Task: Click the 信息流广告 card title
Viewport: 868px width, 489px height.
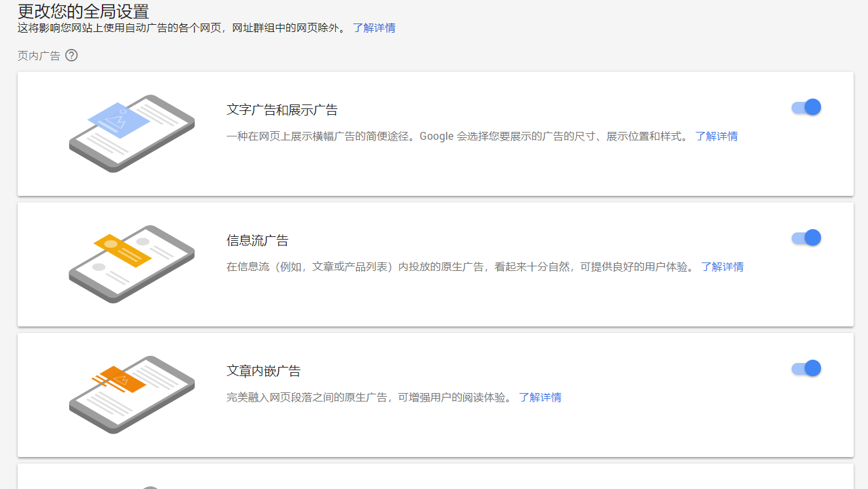Action: point(257,240)
